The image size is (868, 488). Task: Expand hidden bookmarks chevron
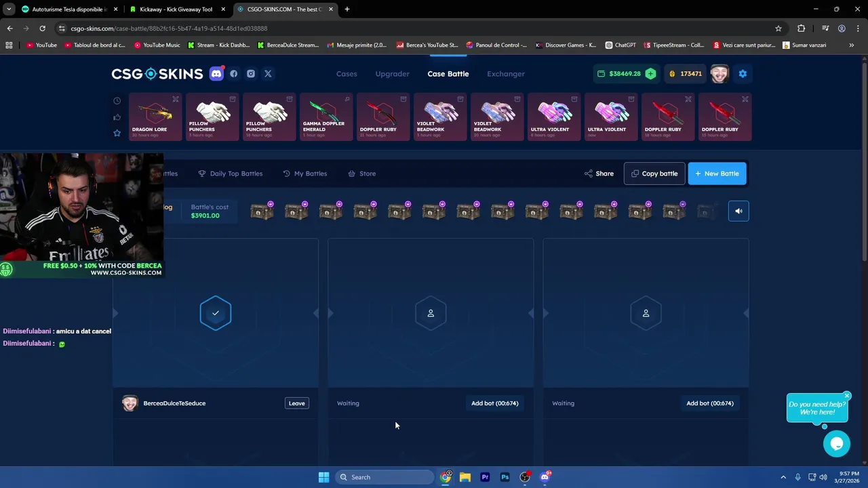(x=851, y=45)
